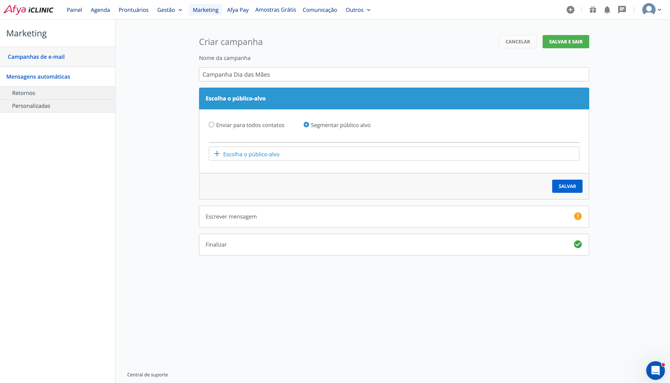Click the blue Salvar button
The height and width of the screenshot is (383, 670).
coord(567,186)
